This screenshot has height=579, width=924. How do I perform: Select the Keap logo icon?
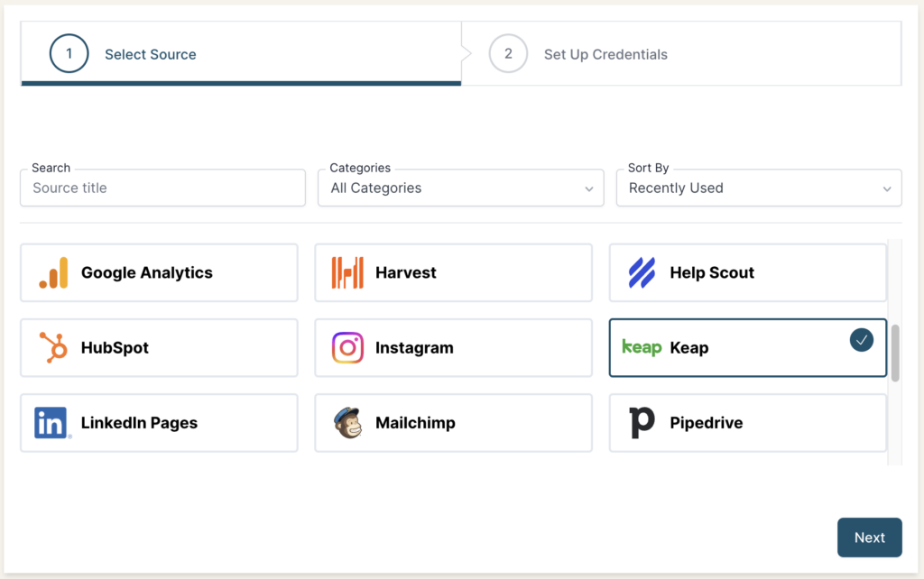[x=642, y=347]
